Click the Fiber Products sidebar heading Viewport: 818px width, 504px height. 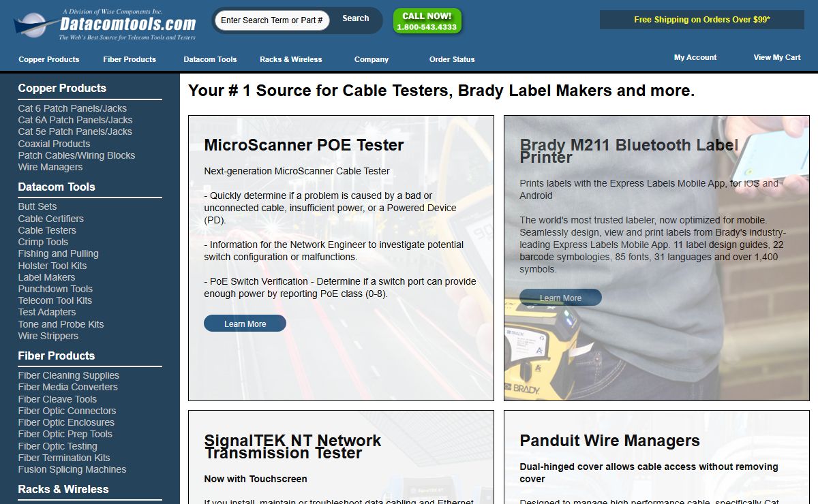[57, 356]
